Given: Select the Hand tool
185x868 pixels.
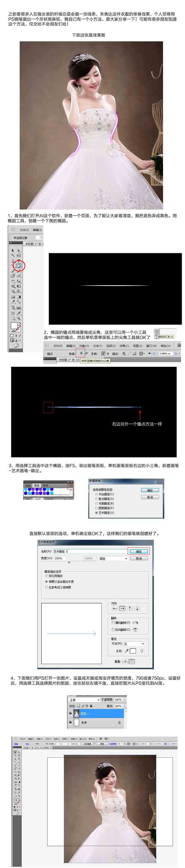Looking at the screenshot, I should click(13, 318).
